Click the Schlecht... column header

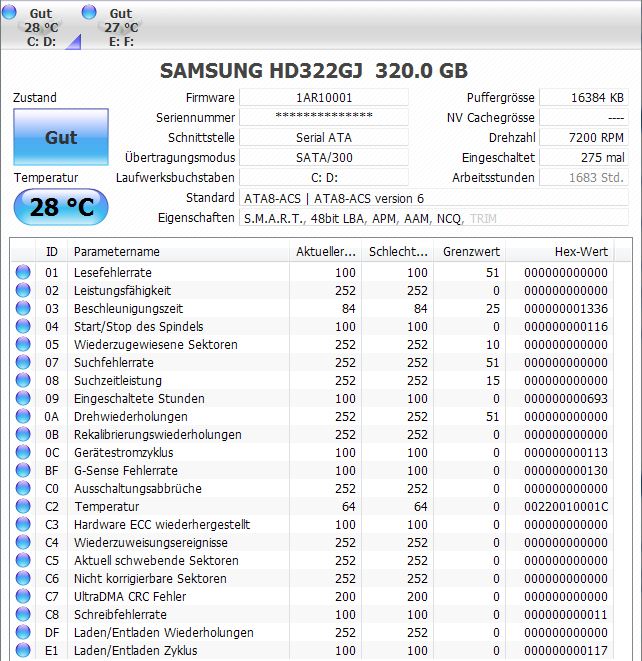pyautogui.click(x=398, y=252)
